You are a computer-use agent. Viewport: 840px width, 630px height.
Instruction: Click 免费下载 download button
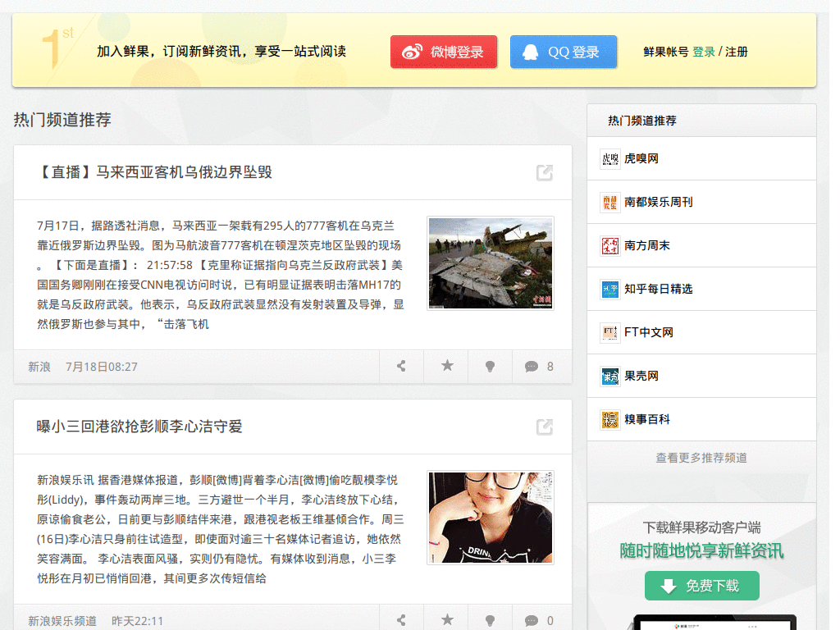701,586
